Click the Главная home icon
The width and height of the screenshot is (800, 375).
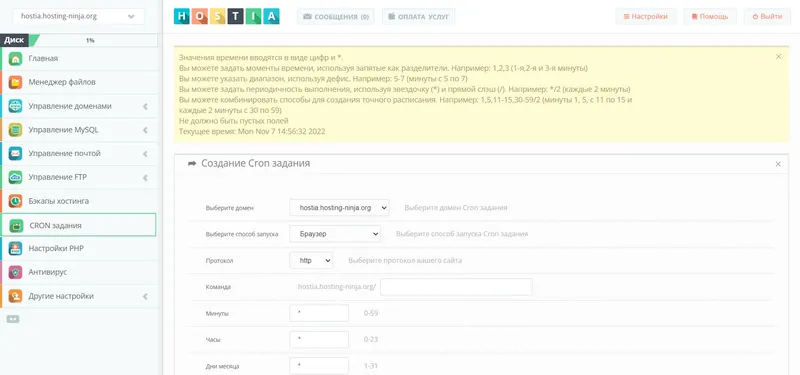[15, 59]
